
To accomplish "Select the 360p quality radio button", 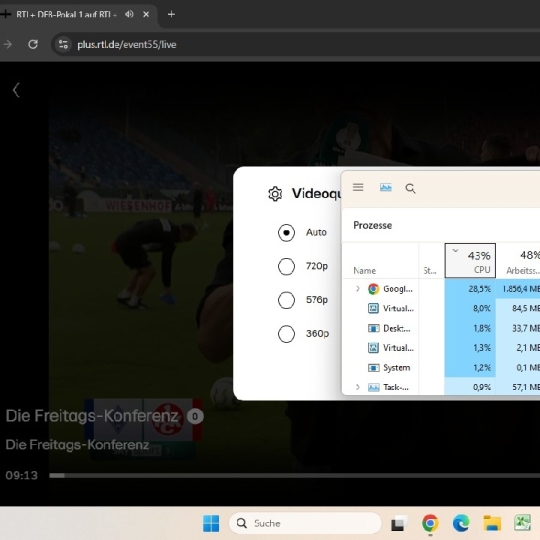I will click(286, 334).
